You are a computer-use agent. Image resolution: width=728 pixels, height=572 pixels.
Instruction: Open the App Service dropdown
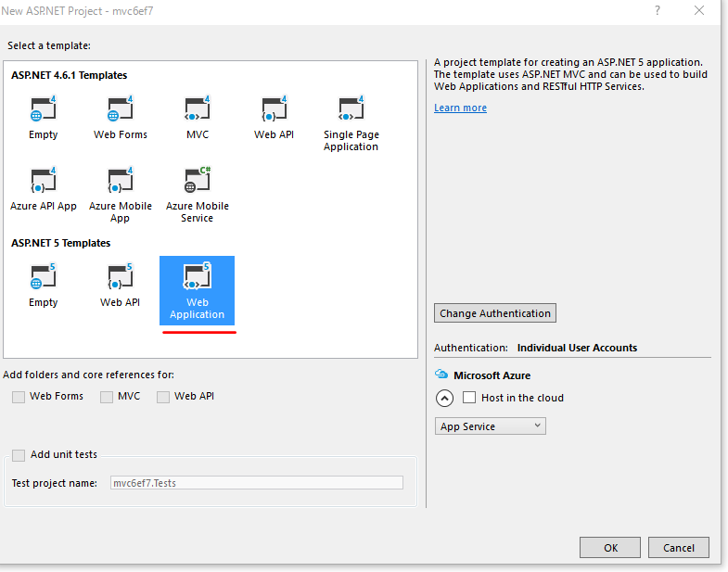pyautogui.click(x=491, y=426)
